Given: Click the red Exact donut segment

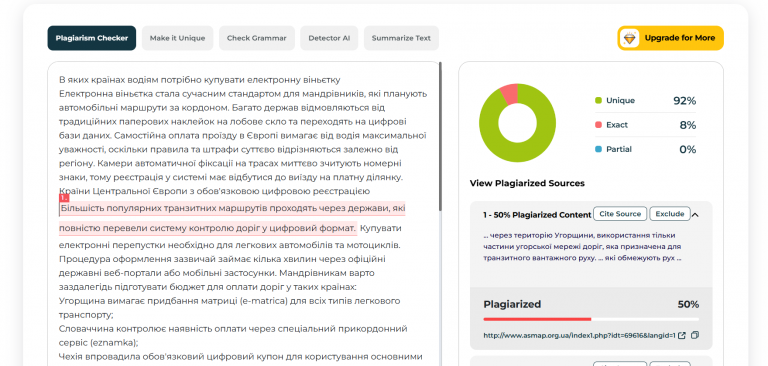Looking at the screenshot, I should 509,93.
